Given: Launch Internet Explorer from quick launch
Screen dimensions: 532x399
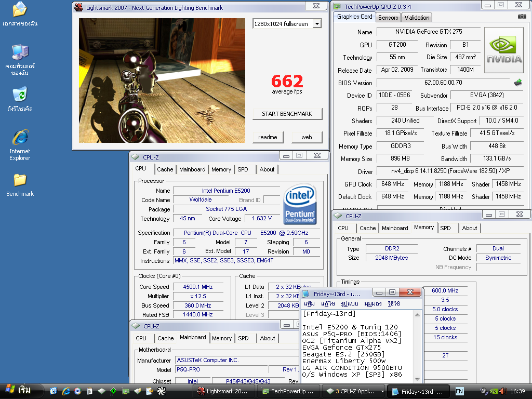Looking at the screenshot, I should (x=66, y=391).
